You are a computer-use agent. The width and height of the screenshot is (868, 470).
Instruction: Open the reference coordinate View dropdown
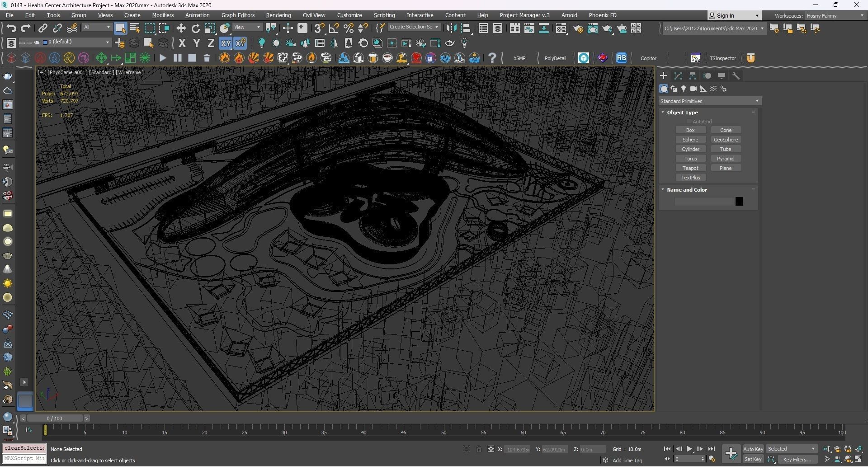247,28
